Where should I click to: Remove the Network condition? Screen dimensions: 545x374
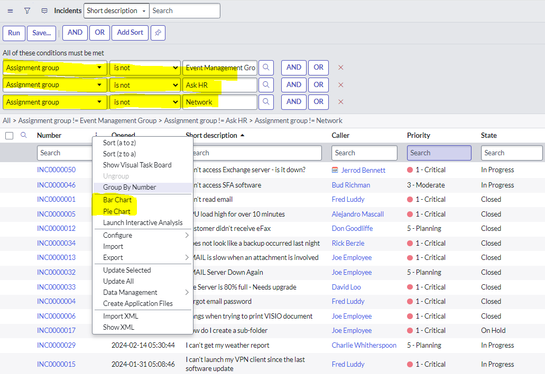[341, 101]
